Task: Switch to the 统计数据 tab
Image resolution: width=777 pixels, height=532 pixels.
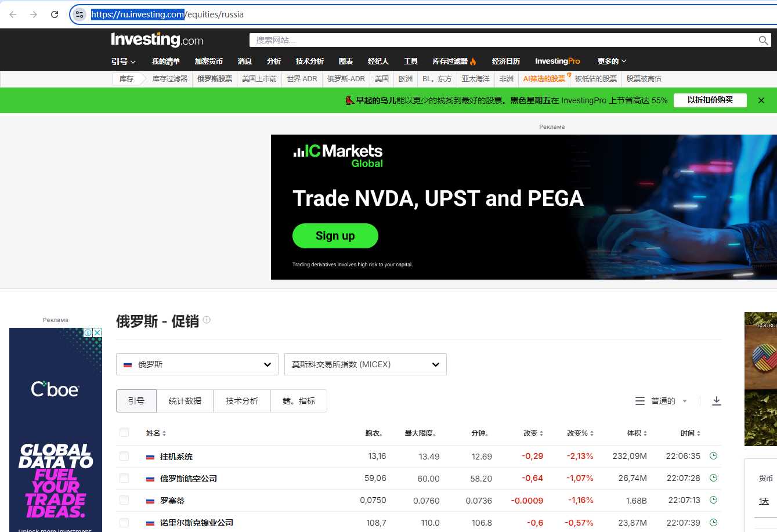Action: tap(185, 401)
